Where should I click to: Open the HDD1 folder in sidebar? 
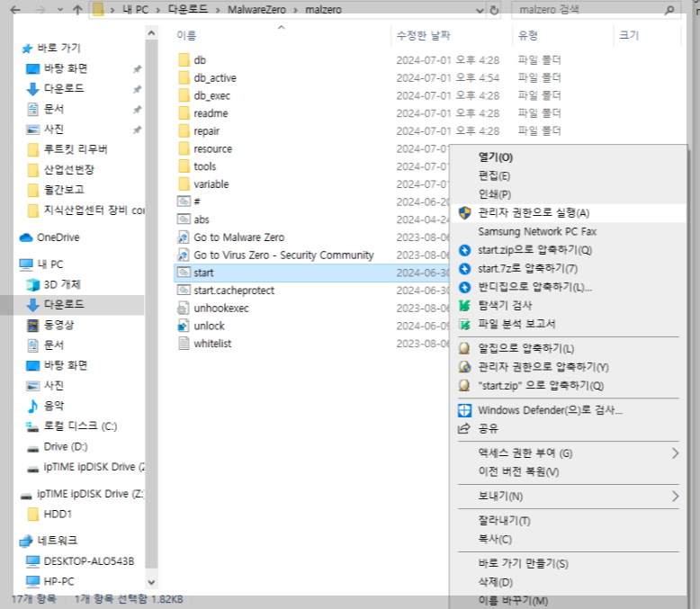click(x=58, y=514)
